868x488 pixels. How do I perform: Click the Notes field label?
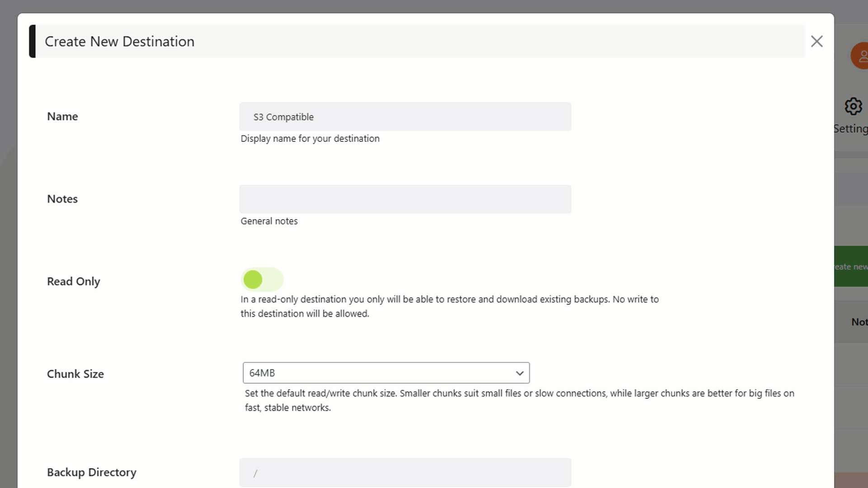point(62,199)
